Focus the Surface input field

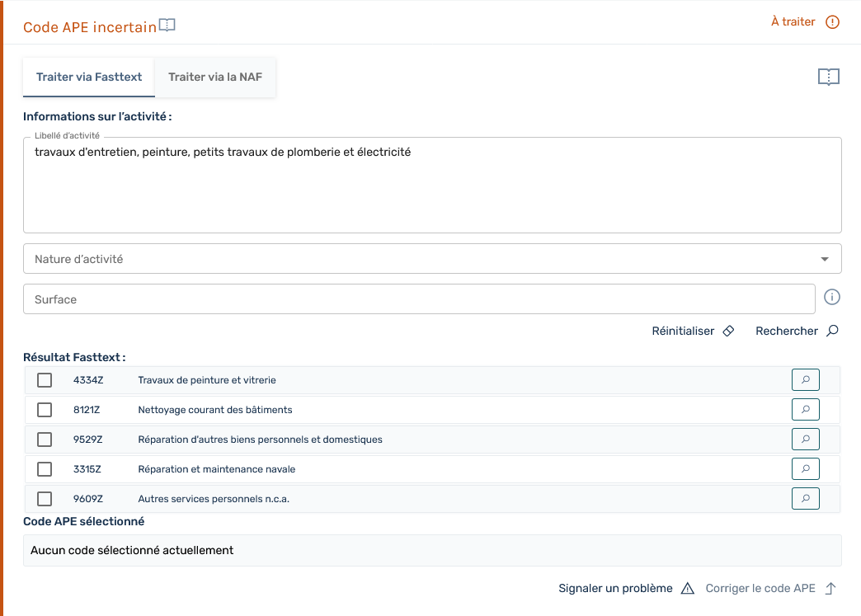coord(419,299)
